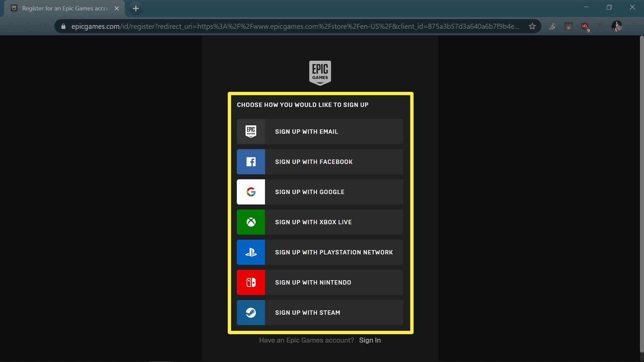Click the PlayStation logo icon
The height and width of the screenshot is (362, 644).
coord(251,252)
